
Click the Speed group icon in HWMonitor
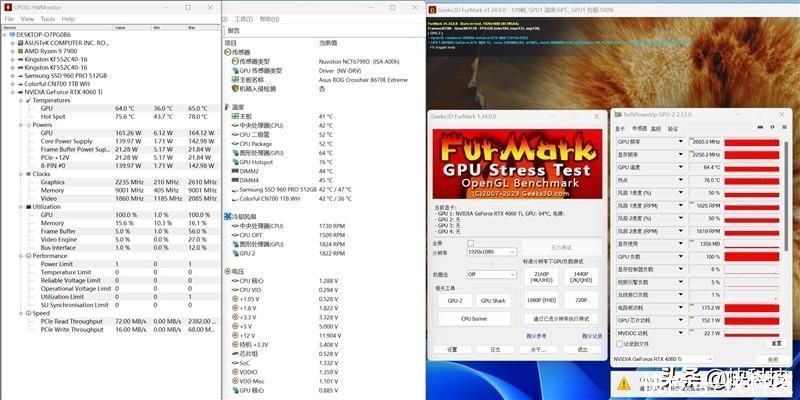[x=29, y=313]
